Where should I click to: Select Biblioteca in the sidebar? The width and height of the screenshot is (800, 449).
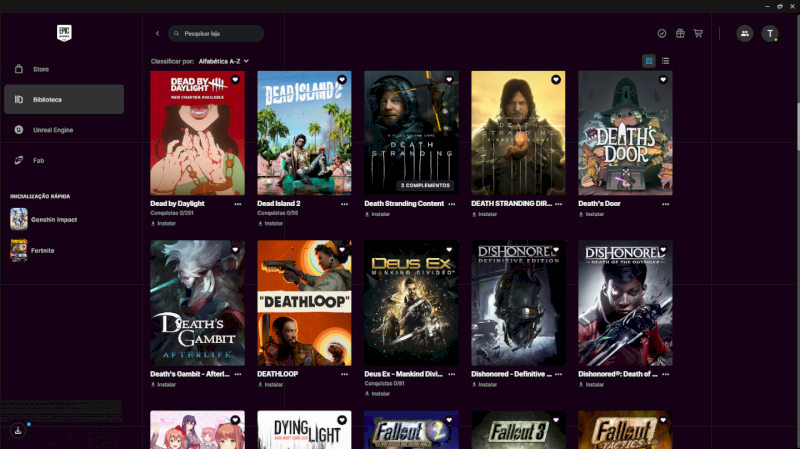(64, 99)
